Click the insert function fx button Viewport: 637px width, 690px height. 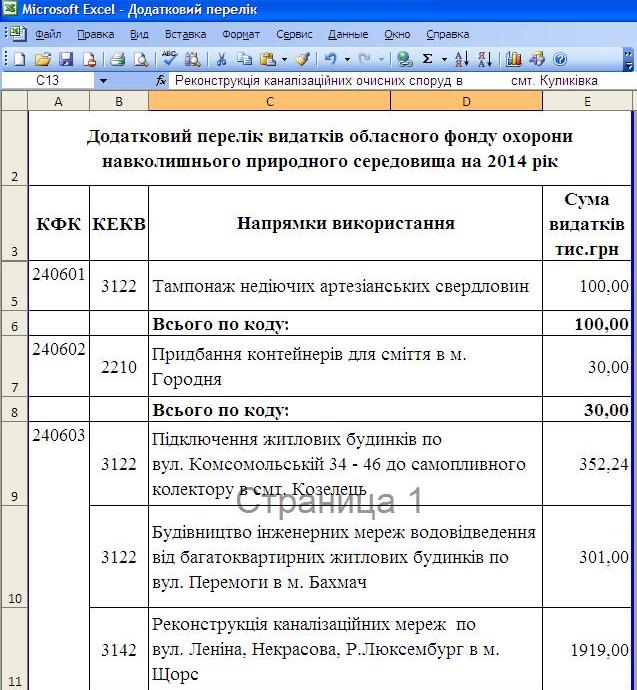pos(161,80)
